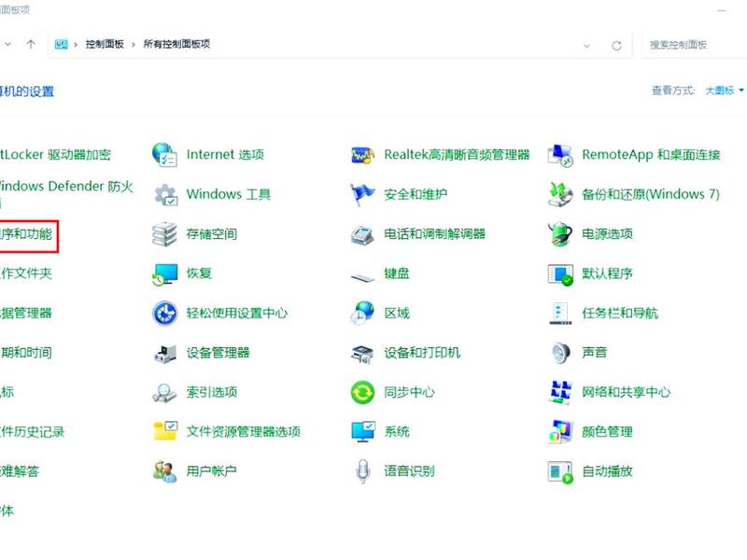Open 文件资源管理器选项 folder icon
The width and height of the screenshot is (747, 560).
[x=165, y=431]
